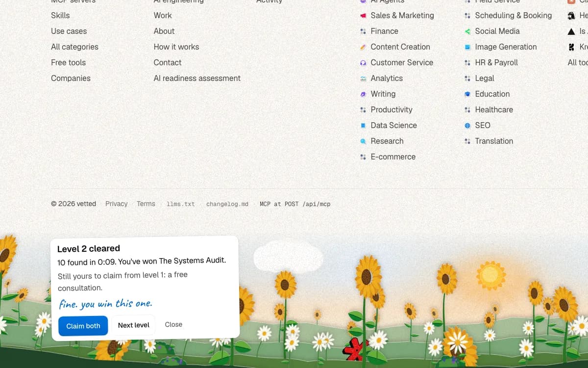
Task: Open the Productivity category link
Action: coord(392,110)
